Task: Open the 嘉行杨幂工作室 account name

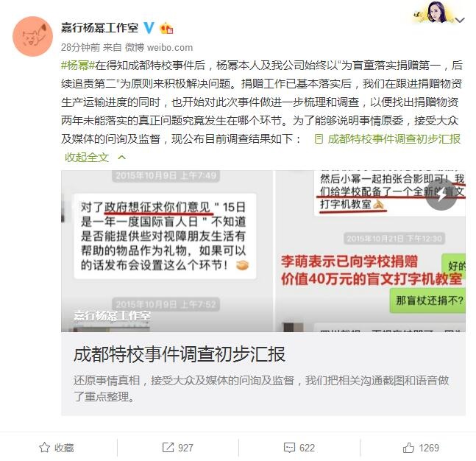Action: [x=99, y=28]
